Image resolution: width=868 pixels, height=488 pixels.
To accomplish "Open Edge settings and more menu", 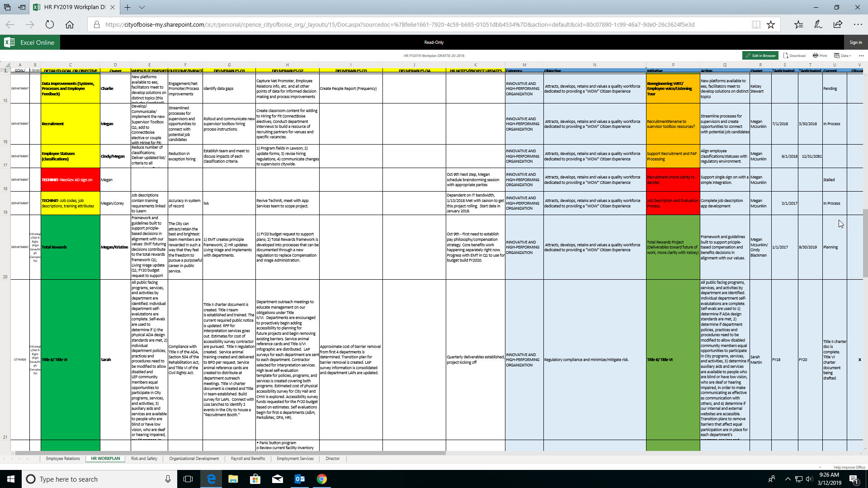I will 858,25.
